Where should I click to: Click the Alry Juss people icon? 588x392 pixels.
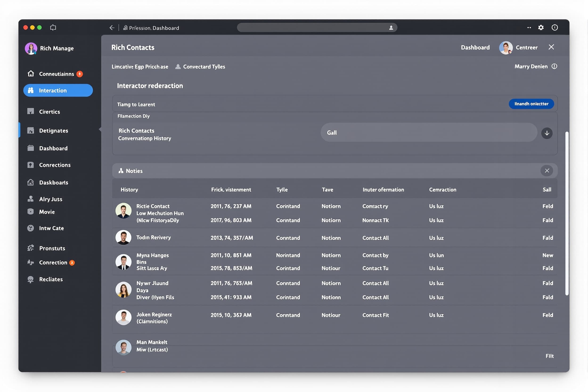point(30,199)
